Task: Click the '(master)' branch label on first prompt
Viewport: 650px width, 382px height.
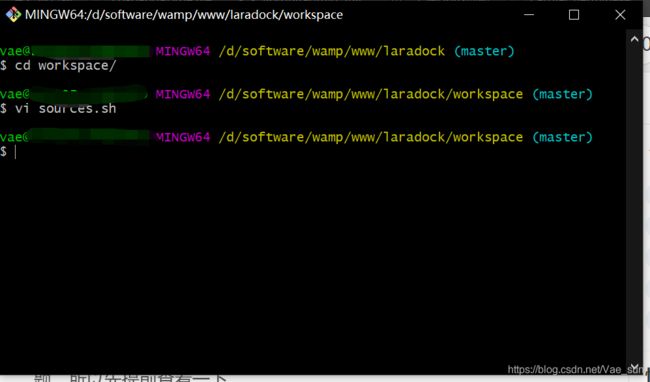Action: 484,51
